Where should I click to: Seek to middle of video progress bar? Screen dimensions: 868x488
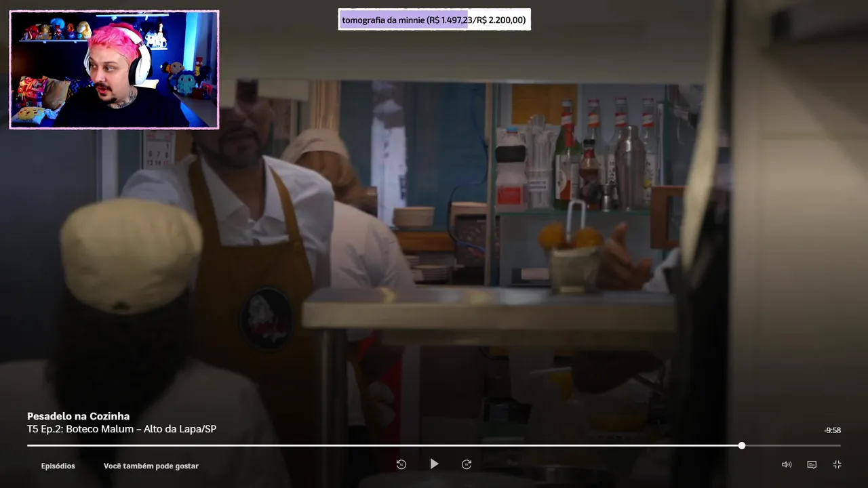(434, 445)
